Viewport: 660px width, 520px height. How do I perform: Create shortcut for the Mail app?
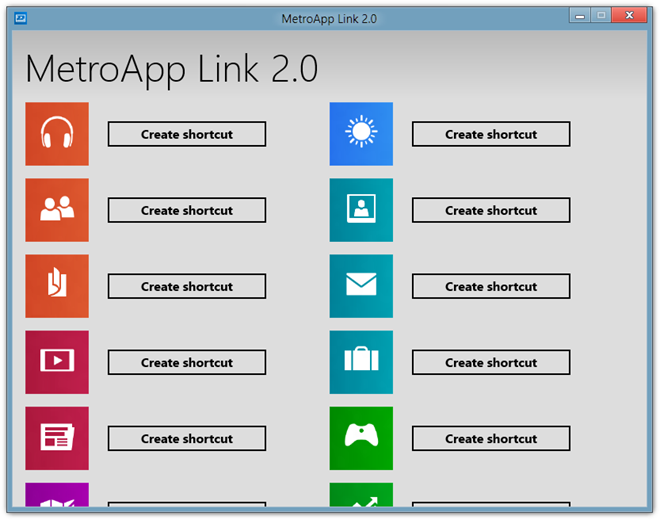[x=491, y=286]
